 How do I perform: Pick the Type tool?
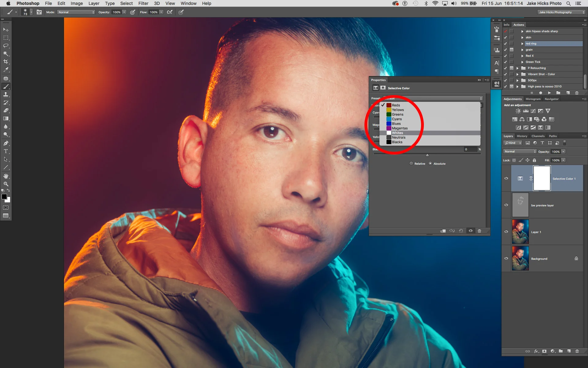[6, 151]
